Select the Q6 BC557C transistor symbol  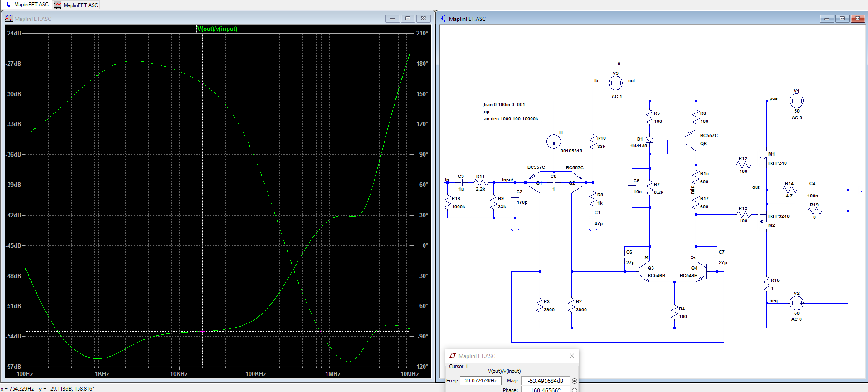tap(690, 141)
